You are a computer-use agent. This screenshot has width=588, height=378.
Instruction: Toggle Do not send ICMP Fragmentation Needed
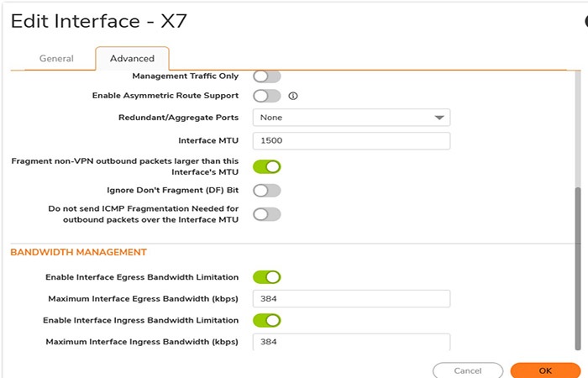click(x=266, y=214)
